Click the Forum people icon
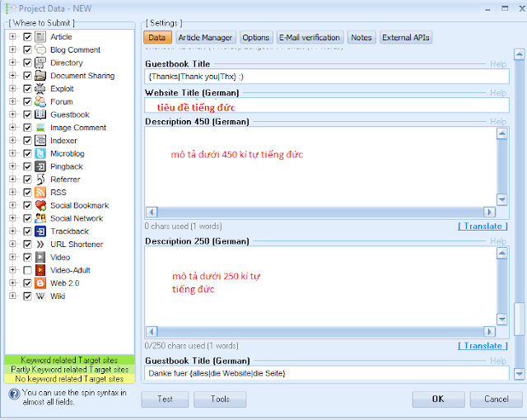 pyautogui.click(x=40, y=101)
